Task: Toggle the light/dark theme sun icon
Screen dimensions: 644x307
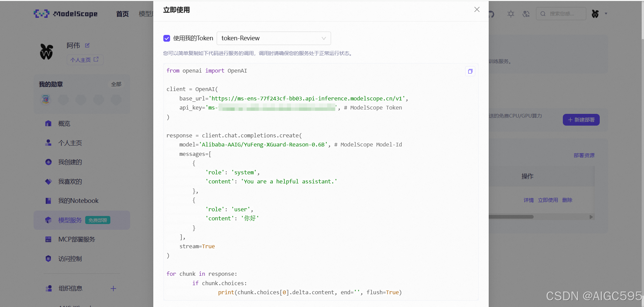Action: [511, 14]
